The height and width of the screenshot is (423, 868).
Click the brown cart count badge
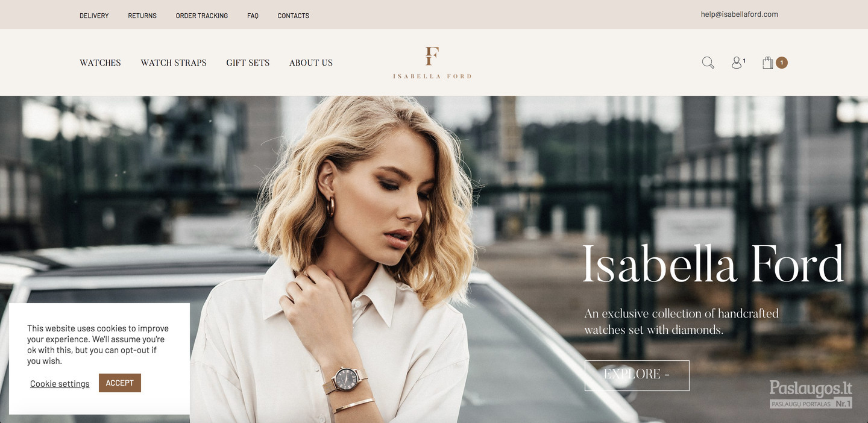click(782, 63)
